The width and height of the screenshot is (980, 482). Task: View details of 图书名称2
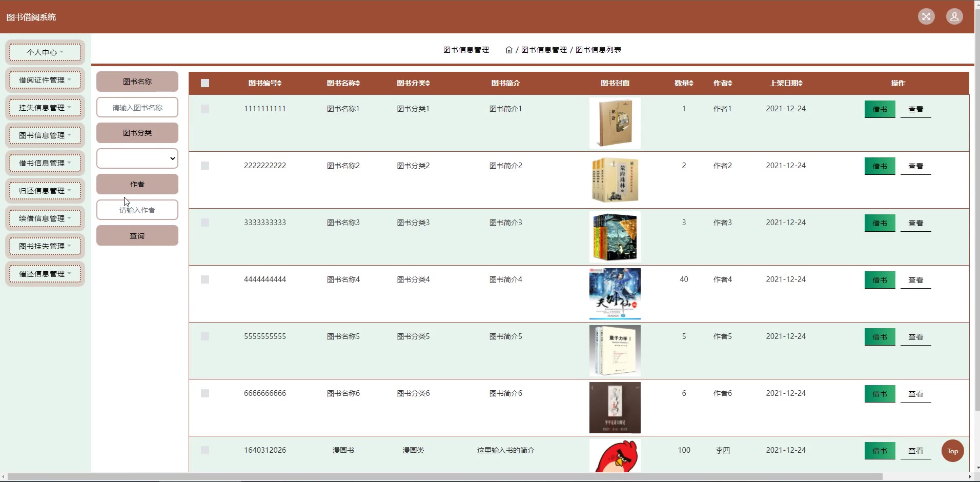(916, 166)
